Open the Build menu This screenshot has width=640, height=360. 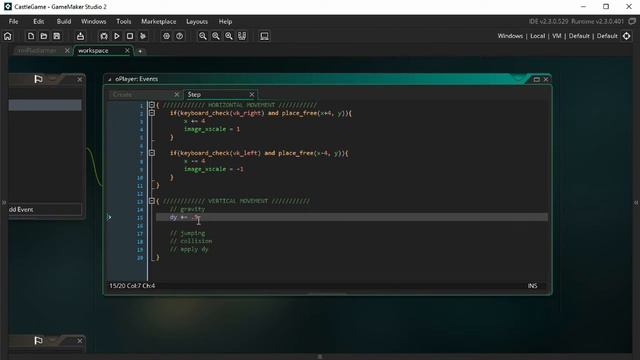64,21
